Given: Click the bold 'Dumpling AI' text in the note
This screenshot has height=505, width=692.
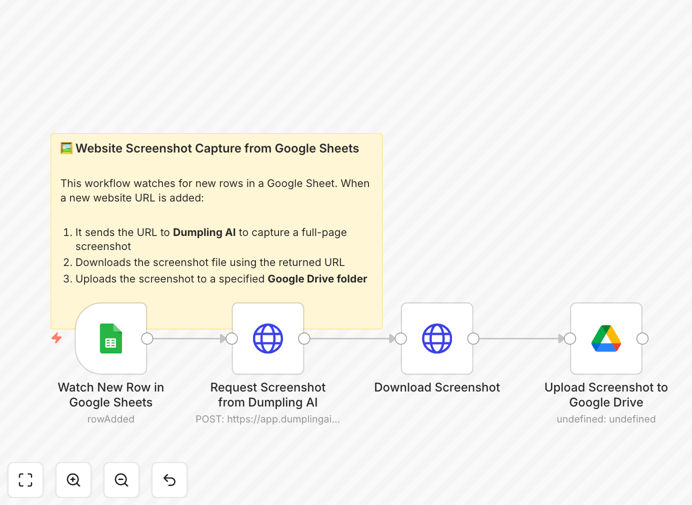Looking at the screenshot, I should coord(204,232).
